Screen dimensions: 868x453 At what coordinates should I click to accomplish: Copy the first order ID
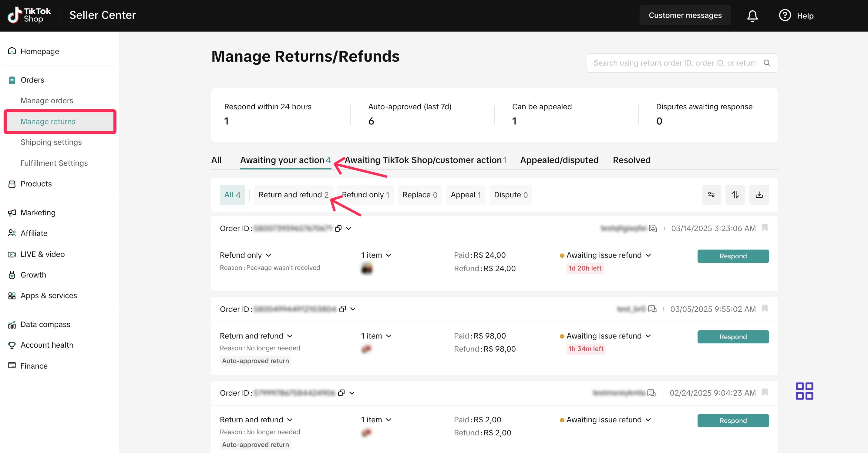click(x=338, y=228)
